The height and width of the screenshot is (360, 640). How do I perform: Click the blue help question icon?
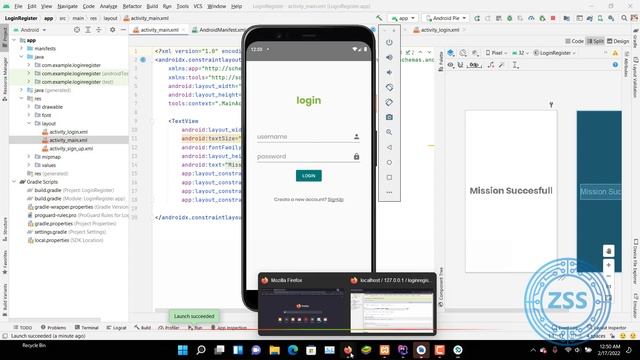(615, 65)
